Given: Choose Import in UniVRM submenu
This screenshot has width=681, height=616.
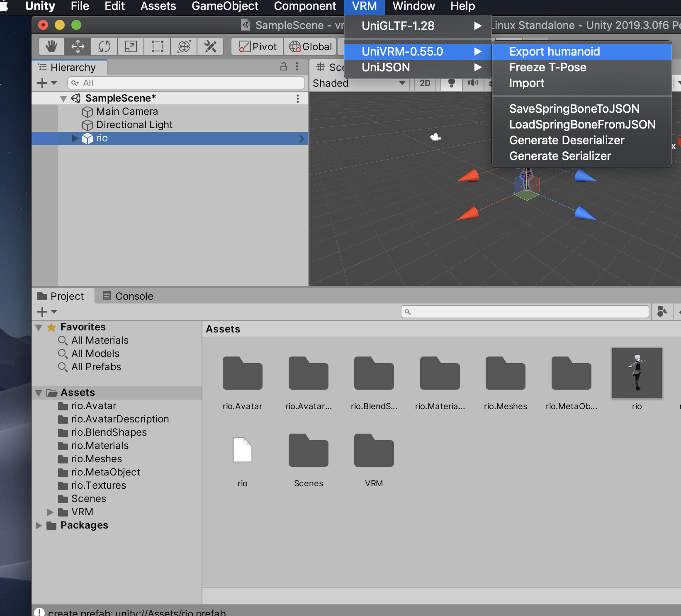Looking at the screenshot, I should (581, 83).
